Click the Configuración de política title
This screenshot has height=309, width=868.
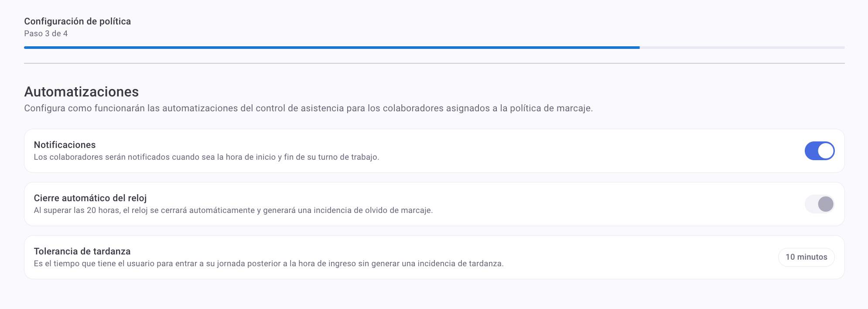coord(77,21)
